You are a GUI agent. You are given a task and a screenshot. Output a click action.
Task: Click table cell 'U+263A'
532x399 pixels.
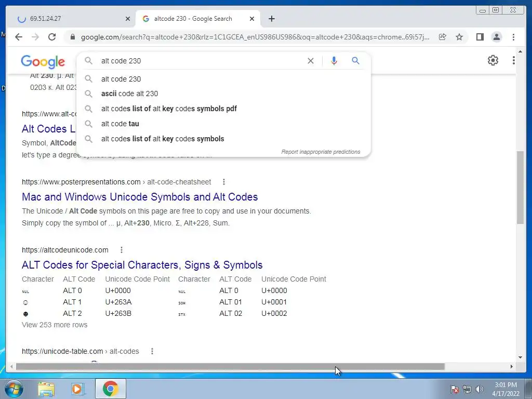point(118,302)
